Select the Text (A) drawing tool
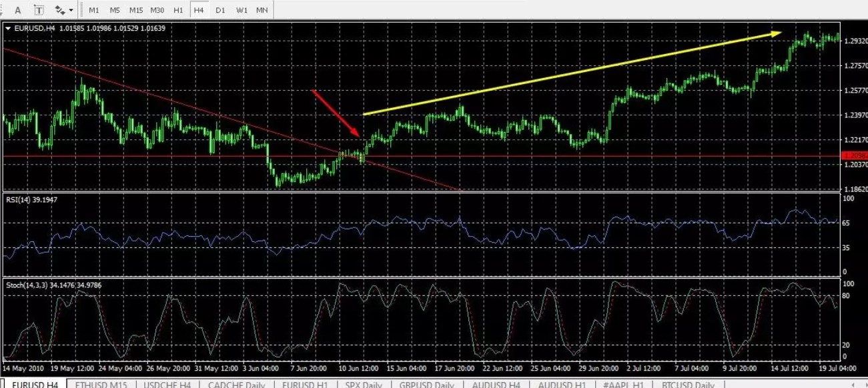 (18, 10)
